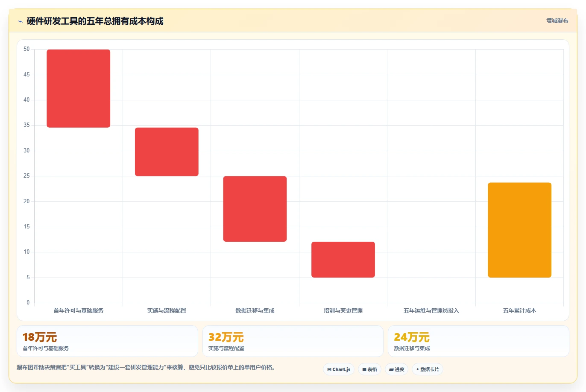Viewport: 586px width, 392px height.
Task: Select the 表格 tag chip
Action: (x=369, y=369)
